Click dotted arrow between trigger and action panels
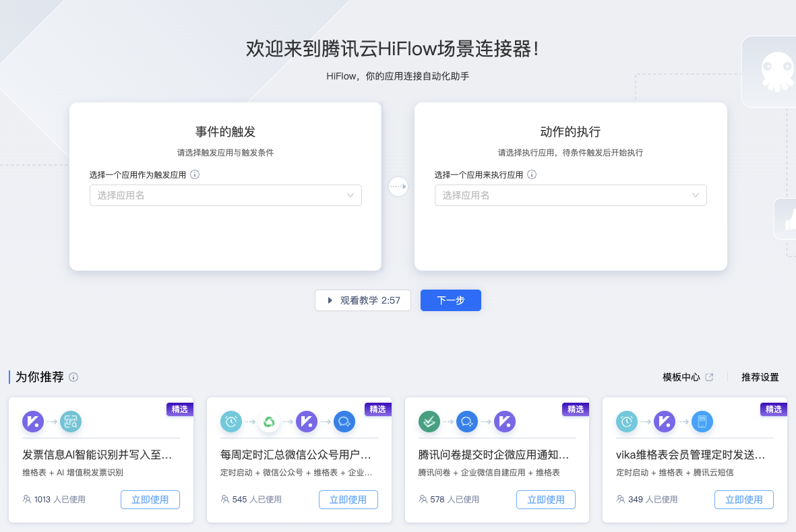The image size is (796, 532). 398,187
